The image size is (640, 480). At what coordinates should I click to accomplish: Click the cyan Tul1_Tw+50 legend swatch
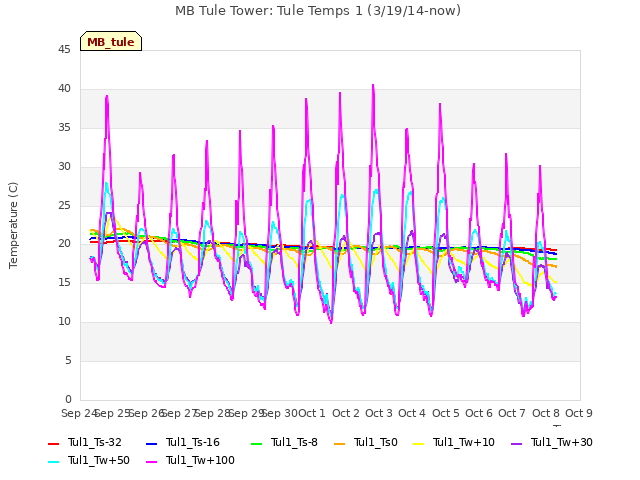[53, 461]
